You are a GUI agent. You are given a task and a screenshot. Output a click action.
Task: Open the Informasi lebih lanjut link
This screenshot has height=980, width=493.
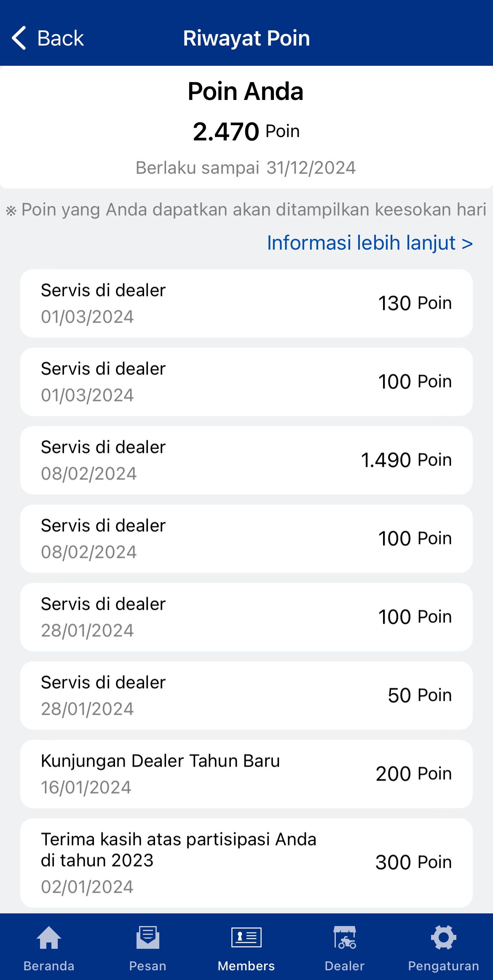[x=370, y=243]
